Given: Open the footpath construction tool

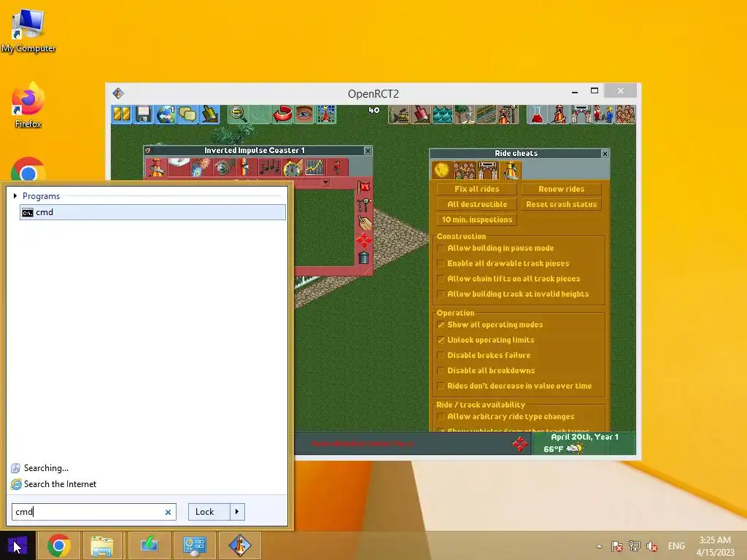Looking at the screenshot, I should tap(487, 114).
